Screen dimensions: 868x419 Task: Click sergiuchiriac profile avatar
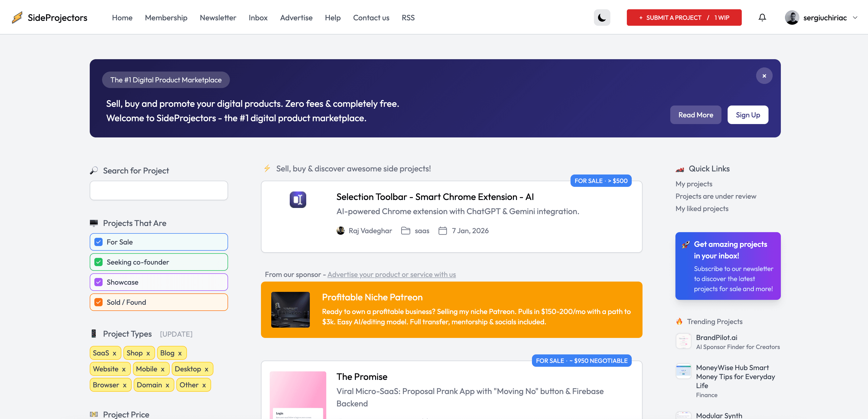tap(792, 18)
